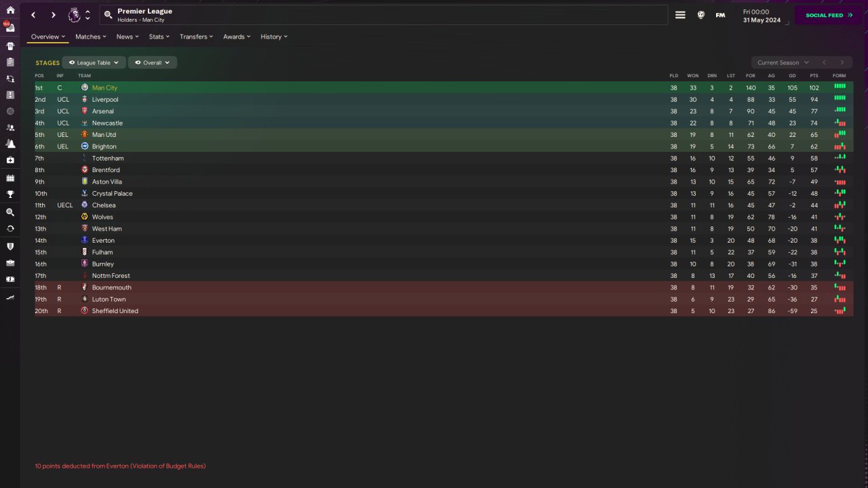Open the Sheffield United team page
The height and width of the screenshot is (488, 868).
click(x=115, y=311)
